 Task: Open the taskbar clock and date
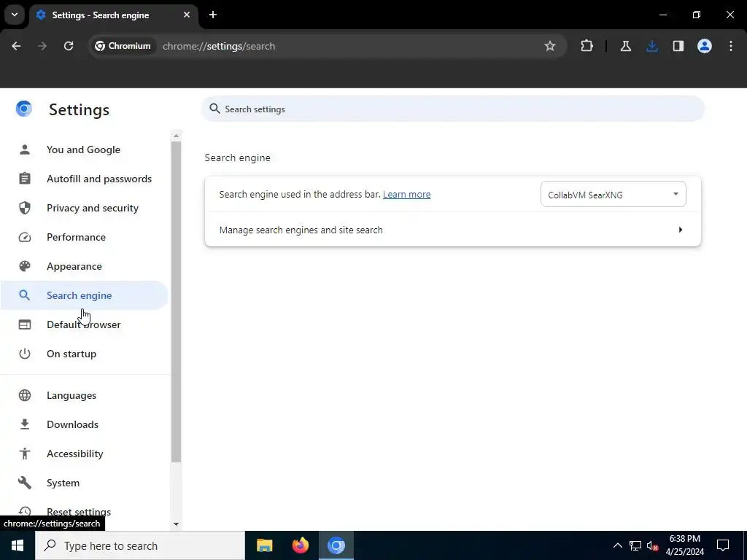point(684,545)
